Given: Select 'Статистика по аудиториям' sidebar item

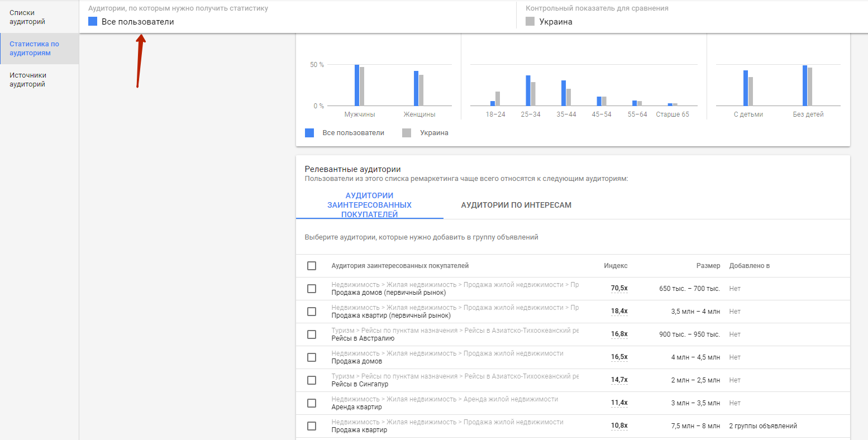Looking at the screenshot, I should coord(34,49).
